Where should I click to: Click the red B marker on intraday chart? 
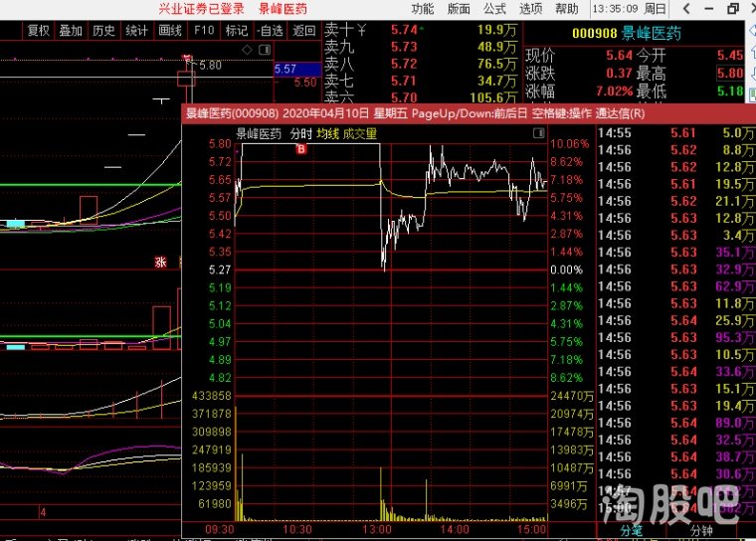tap(301, 149)
